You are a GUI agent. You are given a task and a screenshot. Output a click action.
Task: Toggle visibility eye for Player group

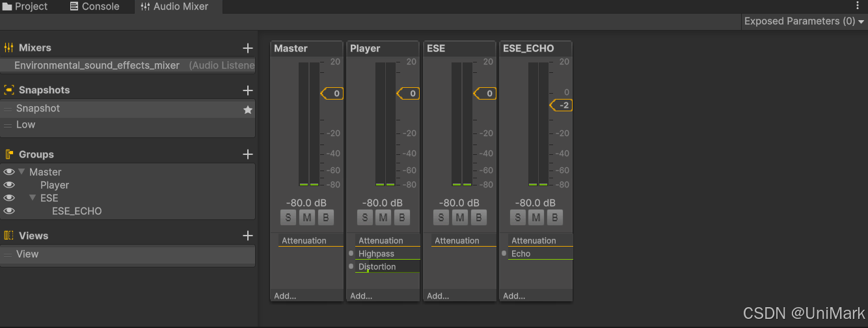click(9, 185)
